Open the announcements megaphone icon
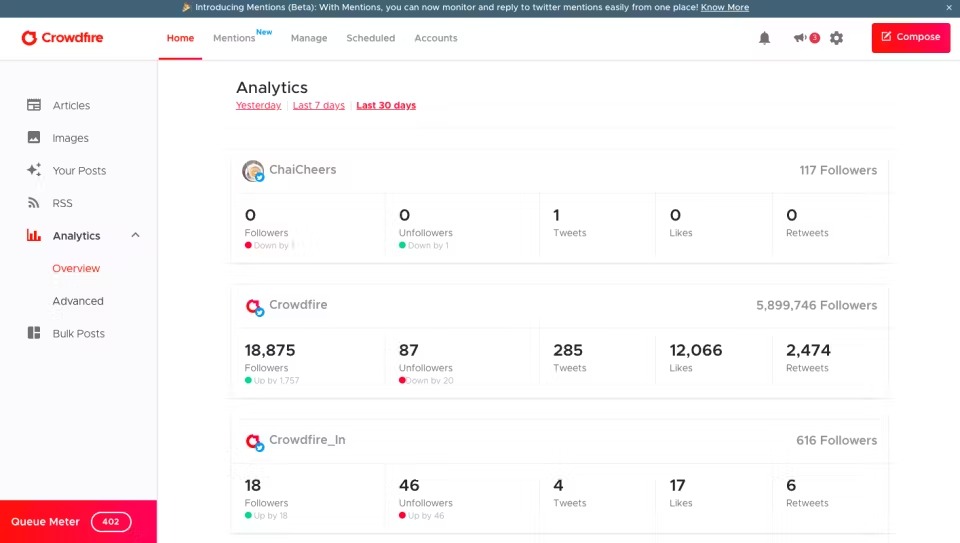The height and width of the screenshot is (543, 960). pos(800,38)
